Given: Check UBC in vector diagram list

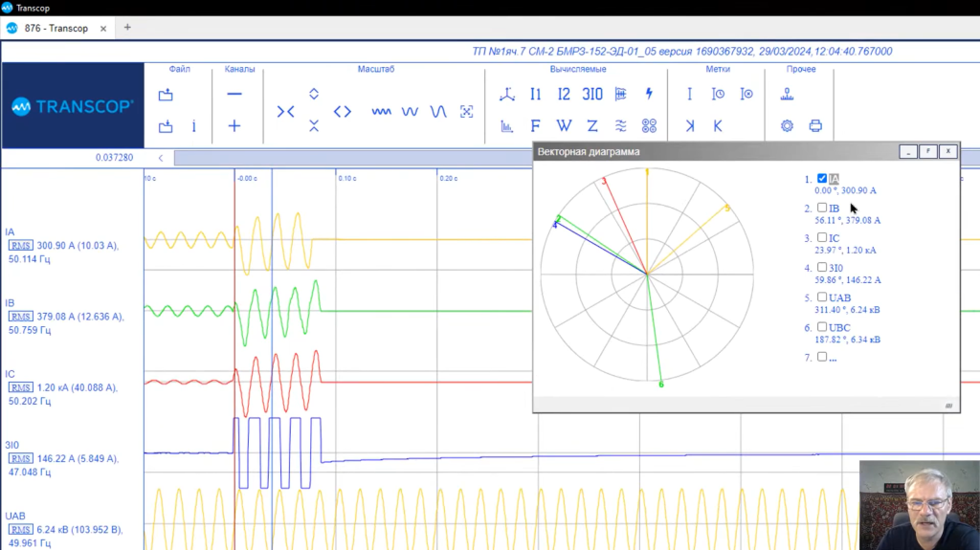Looking at the screenshot, I should pyautogui.click(x=822, y=327).
